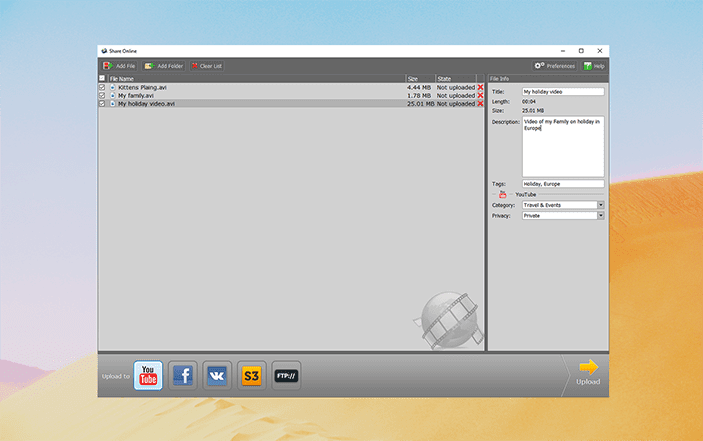The image size is (703, 441).
Task: Click the red X for My family.avi
Action: pyautogui.click(x=480, y=95)
